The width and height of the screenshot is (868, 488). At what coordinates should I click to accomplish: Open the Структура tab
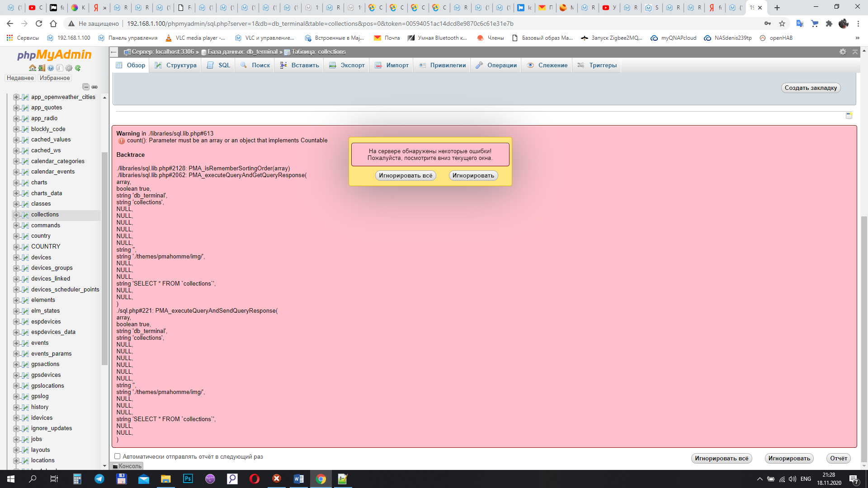tap(176, 65)
